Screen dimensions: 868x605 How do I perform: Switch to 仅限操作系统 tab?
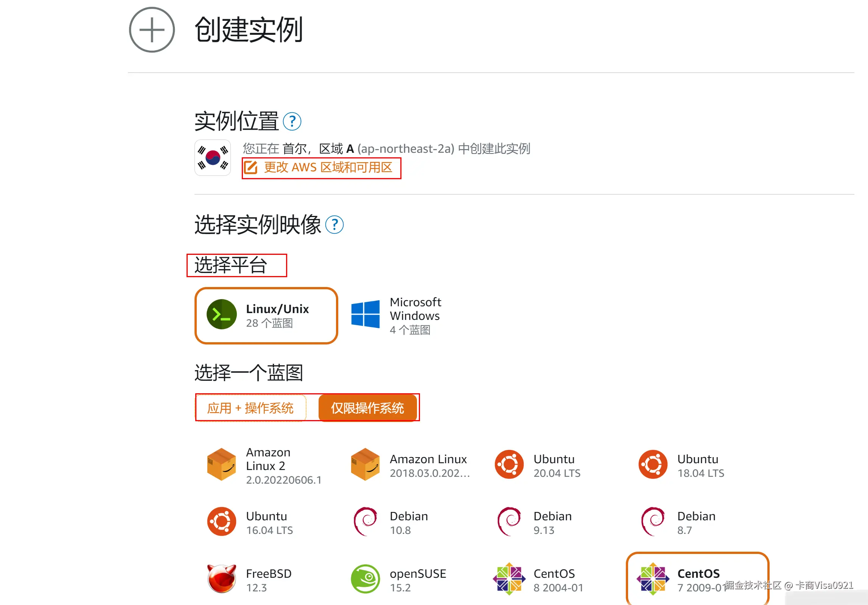367,408
